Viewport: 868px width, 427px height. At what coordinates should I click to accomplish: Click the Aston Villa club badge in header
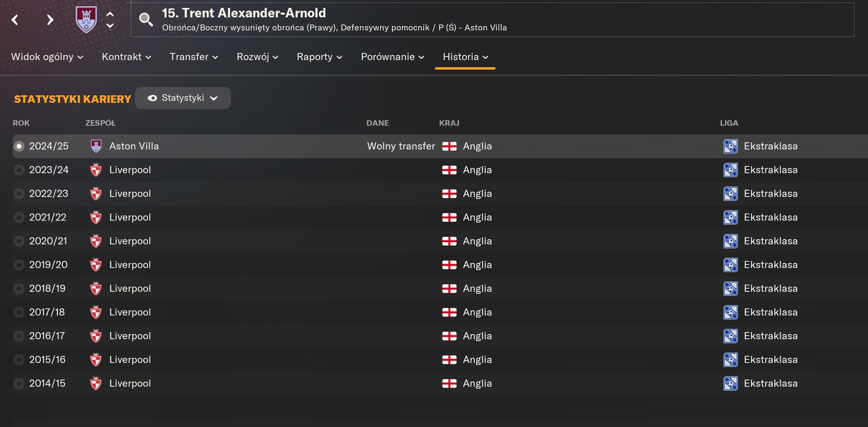pyautogui.click(x=86, y=19)
